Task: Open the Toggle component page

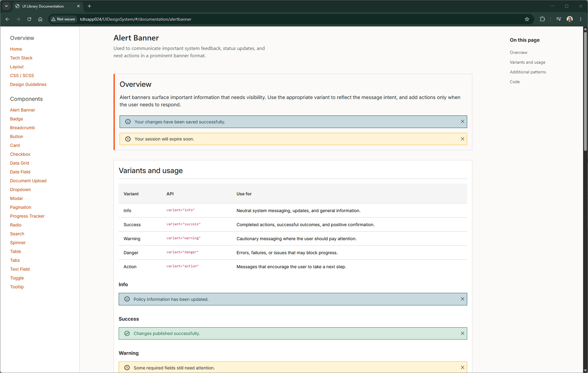Action: [x=17, y=278]
